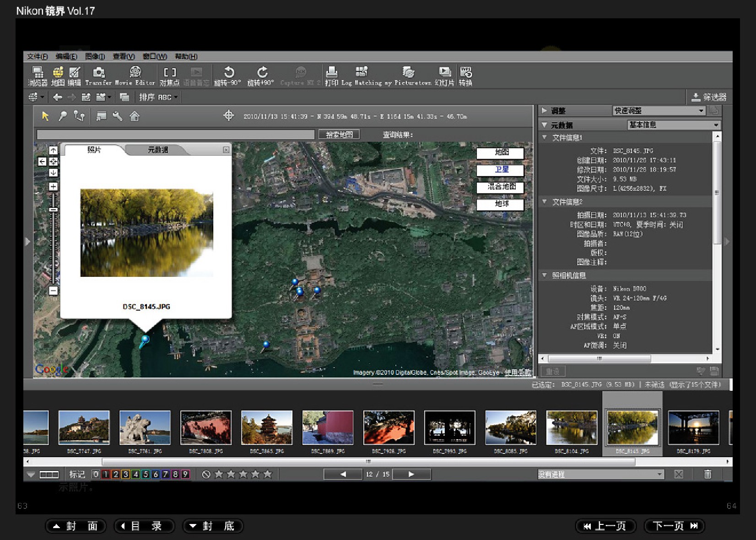Go to 下一页 next page
This screenshot has width=756, height=540.
pyautogui.click(x=675, y=526)
